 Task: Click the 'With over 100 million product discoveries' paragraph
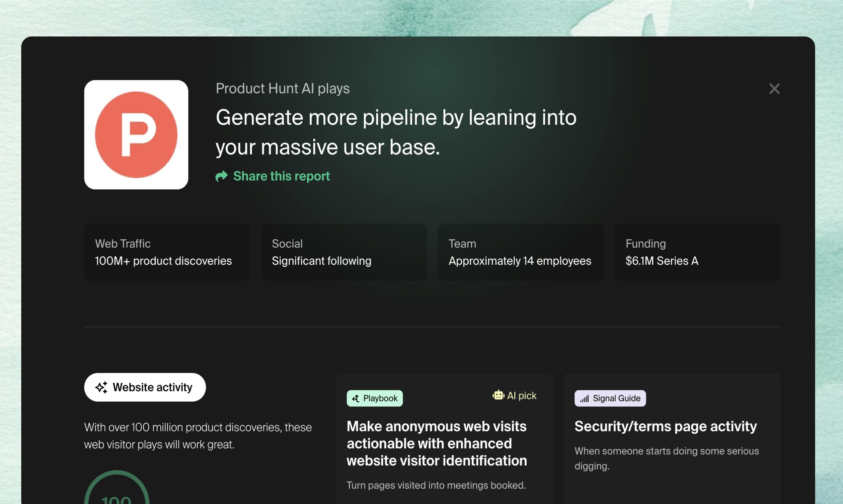coord(198,436)
